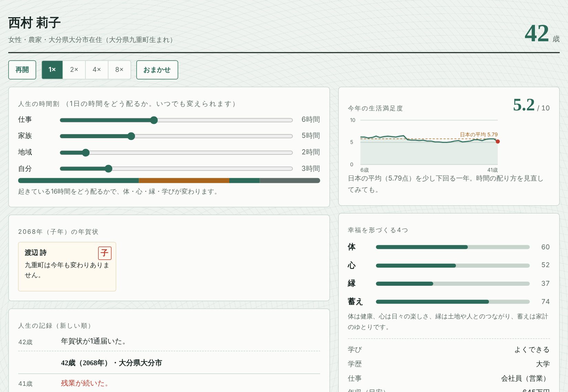Click the 37 connection score value

(x=545, y=283)
